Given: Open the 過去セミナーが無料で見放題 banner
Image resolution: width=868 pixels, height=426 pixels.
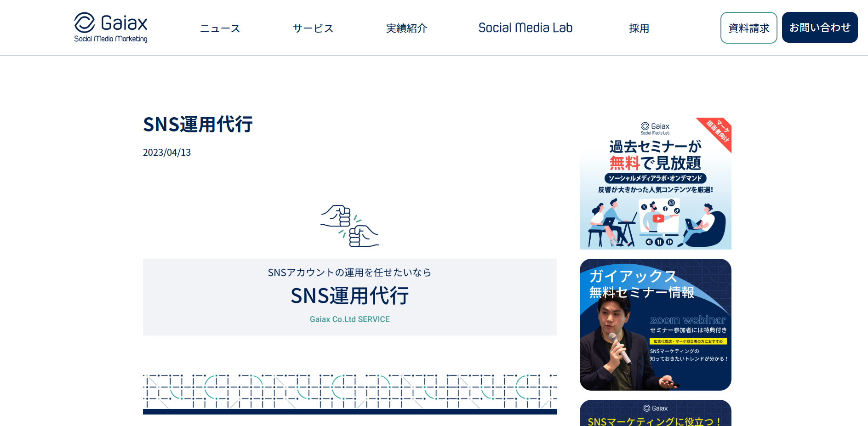Looking at the screenshot, I should 656,183.
